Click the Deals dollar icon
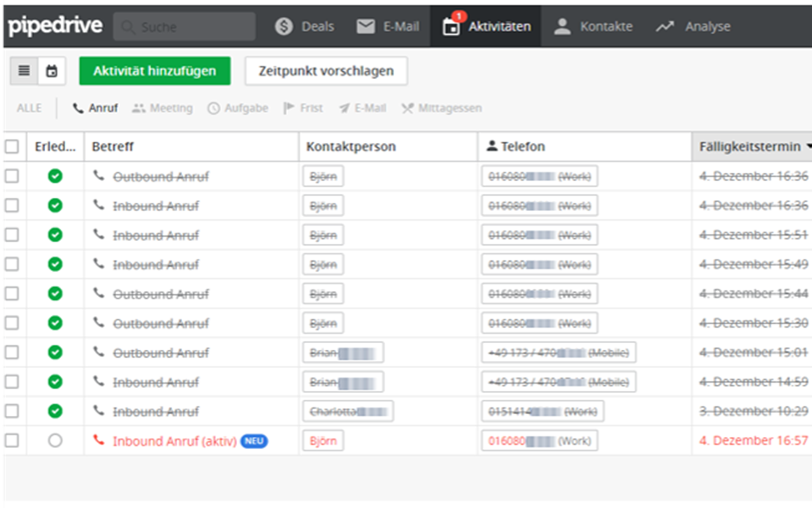The image size is (812, 508). 284,27
